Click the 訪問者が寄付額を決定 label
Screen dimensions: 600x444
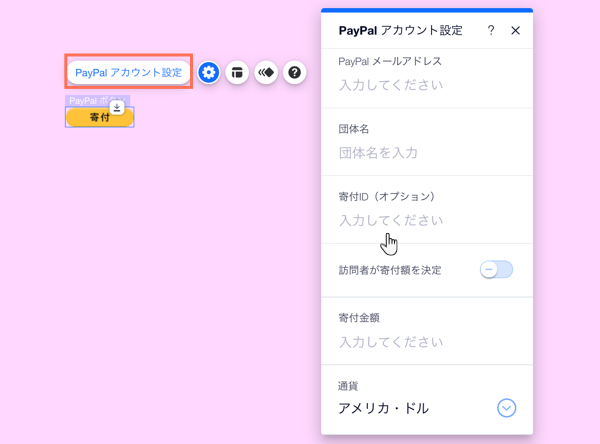tap(390, 270)
